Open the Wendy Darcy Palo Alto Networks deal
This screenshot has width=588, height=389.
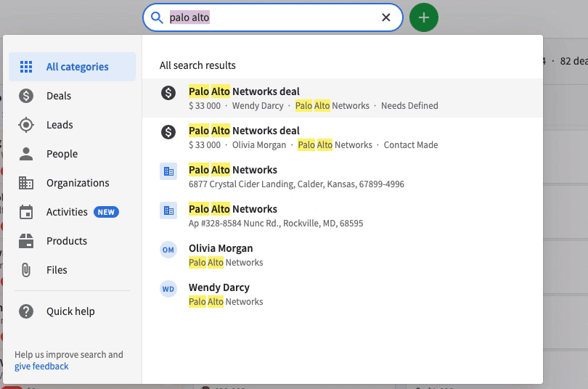point(343,98)
